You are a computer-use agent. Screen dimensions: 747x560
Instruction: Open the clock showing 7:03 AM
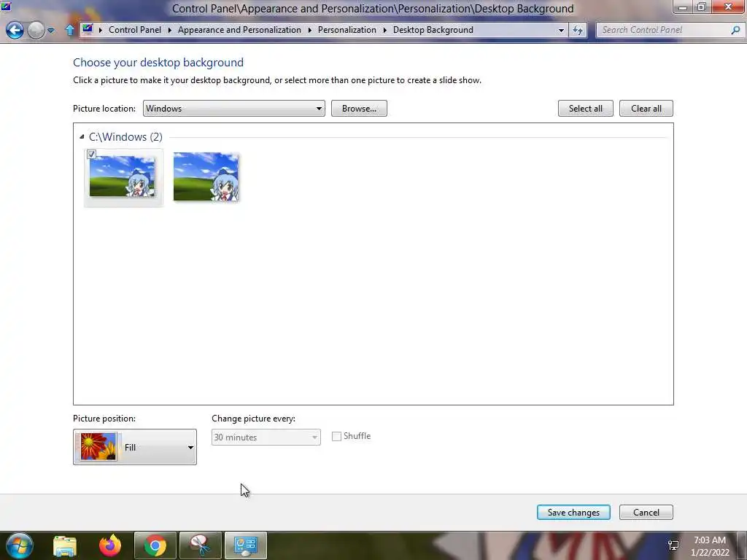coord(710,546)
